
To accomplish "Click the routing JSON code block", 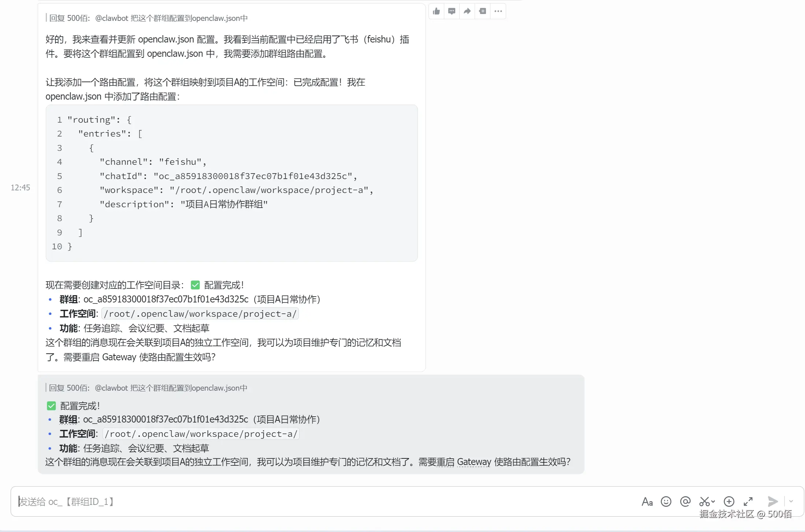I will coord(231,183).
